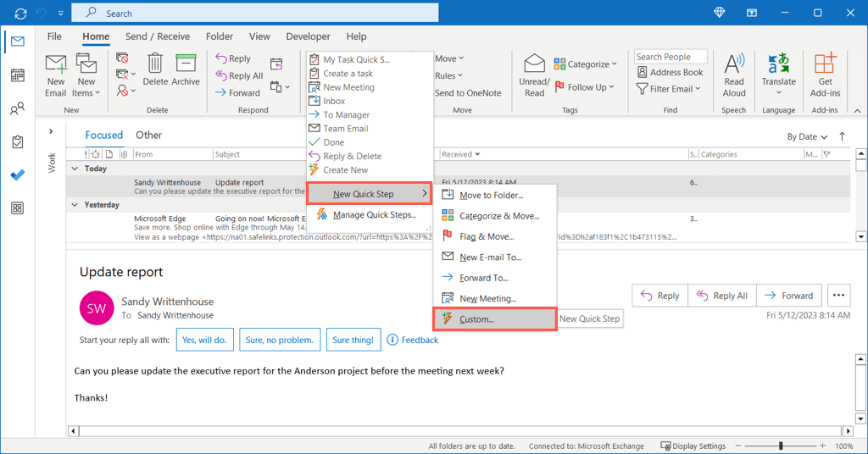Screen dimensions: 868x454
Task: Click the Get Add-ins icon
Action: point(825,63)
